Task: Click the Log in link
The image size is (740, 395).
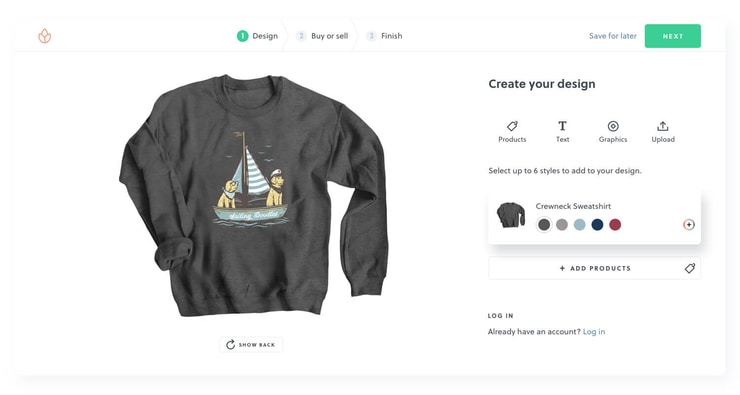Action: click(594, 332)
